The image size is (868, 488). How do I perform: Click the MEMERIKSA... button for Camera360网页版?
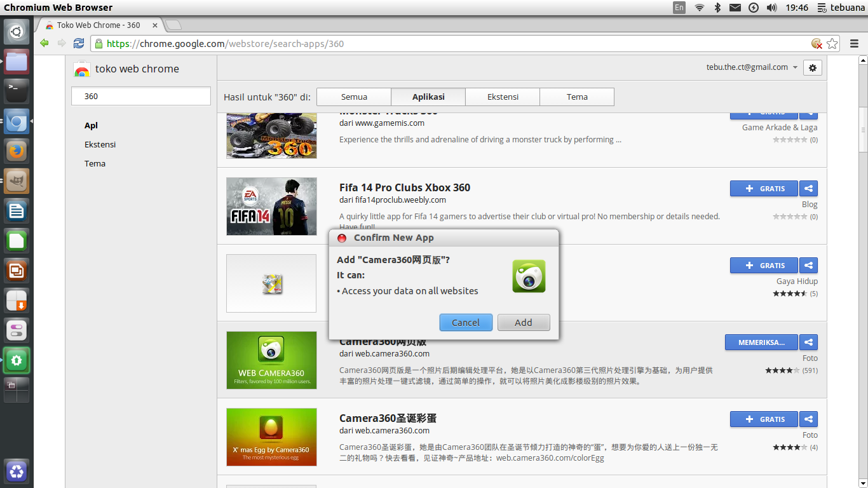click(761, 342)
